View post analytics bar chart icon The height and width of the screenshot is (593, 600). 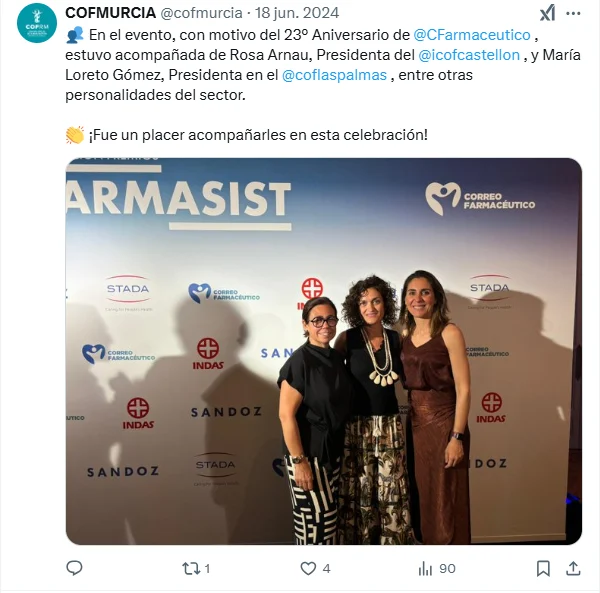point(425,569)
